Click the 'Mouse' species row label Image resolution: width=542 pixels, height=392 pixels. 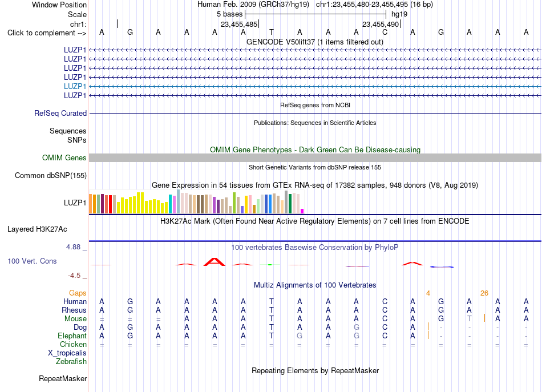point(75,319)
